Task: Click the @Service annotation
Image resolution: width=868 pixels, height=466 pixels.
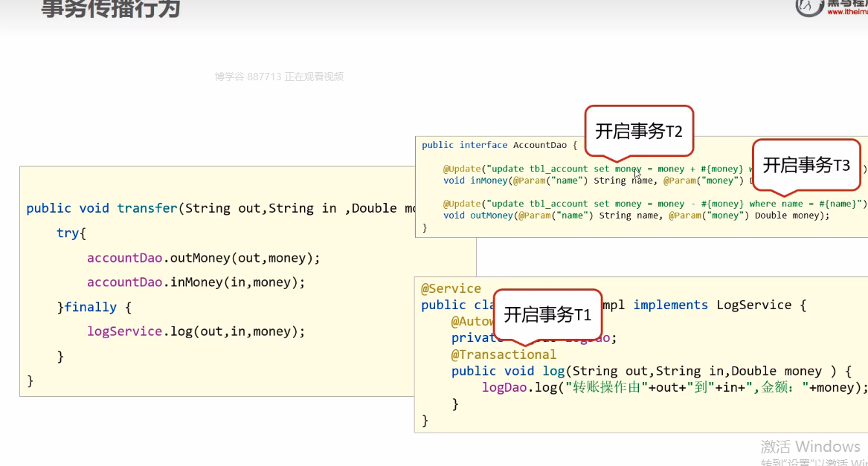Action: point(451,288)
